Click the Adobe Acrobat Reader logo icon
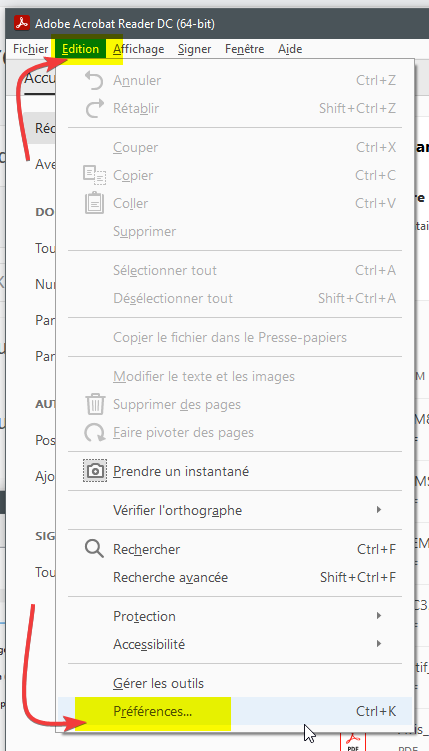Image resolution: width=429 pixels, height=751 pixels. 22,23
